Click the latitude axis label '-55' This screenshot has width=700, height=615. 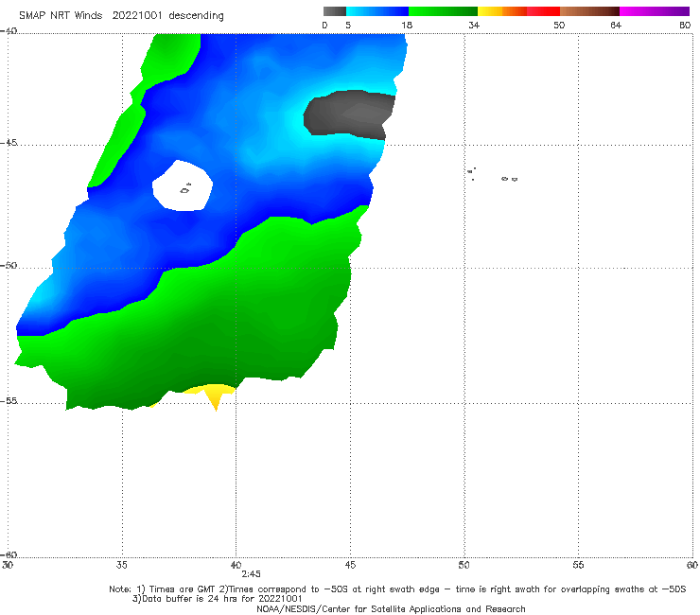[9, 401]
